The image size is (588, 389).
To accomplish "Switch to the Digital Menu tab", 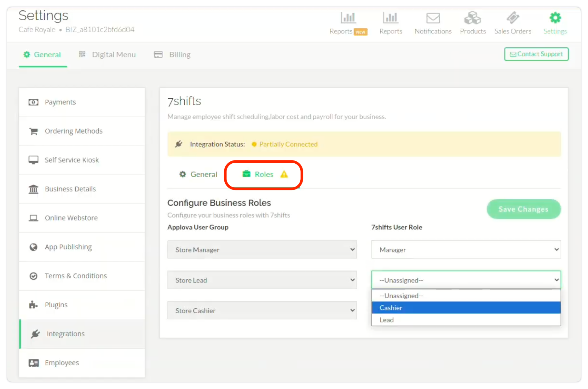I will click(107, 55).
